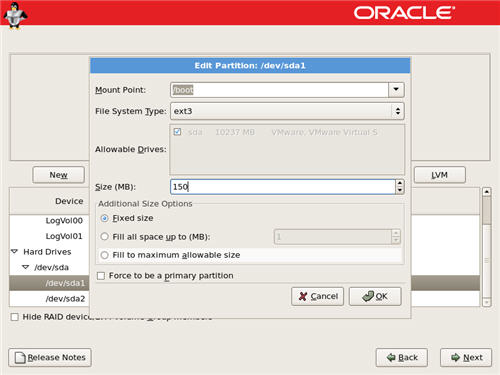This screenshot has height=375, width=500.
Task: Go to Back button
Action: coord(402,358)
